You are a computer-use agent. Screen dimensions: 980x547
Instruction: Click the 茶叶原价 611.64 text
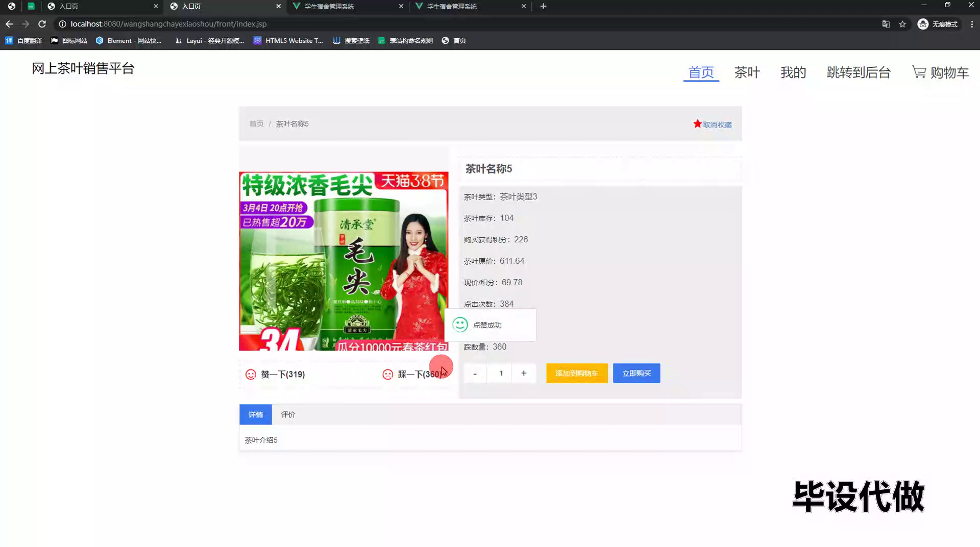(494, 261)
